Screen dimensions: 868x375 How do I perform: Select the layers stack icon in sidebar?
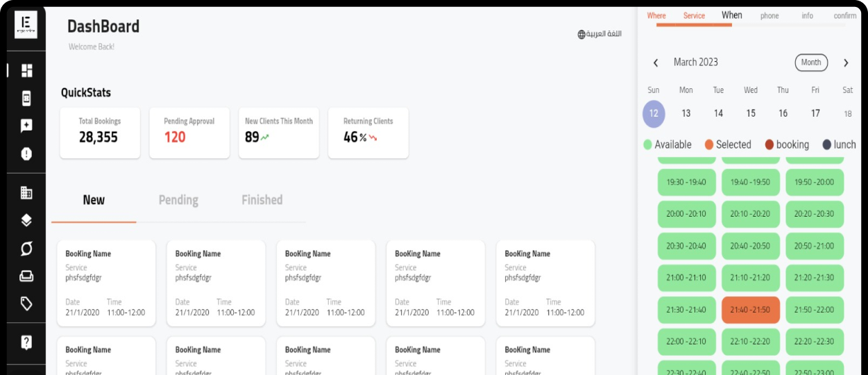coord(26,220)
